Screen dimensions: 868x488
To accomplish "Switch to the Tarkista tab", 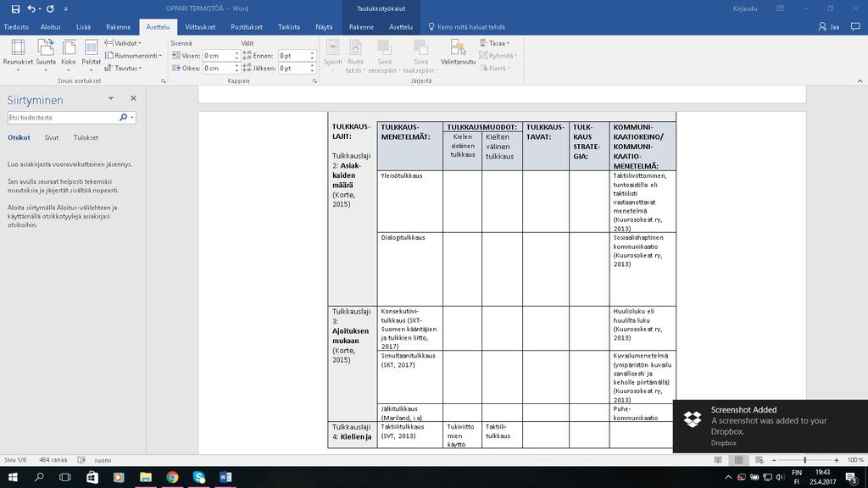I will point(289,26).
